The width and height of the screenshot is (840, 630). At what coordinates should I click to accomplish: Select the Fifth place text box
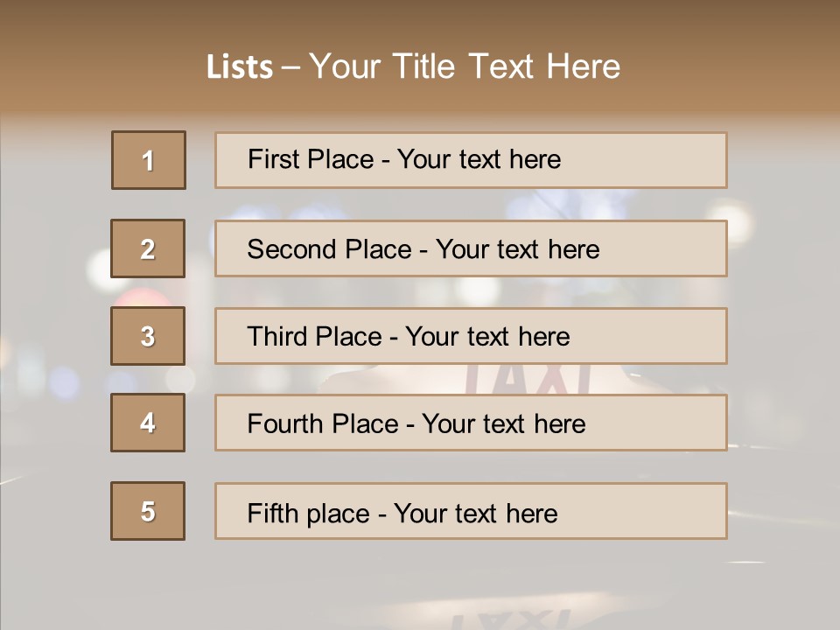pos(471,511)
